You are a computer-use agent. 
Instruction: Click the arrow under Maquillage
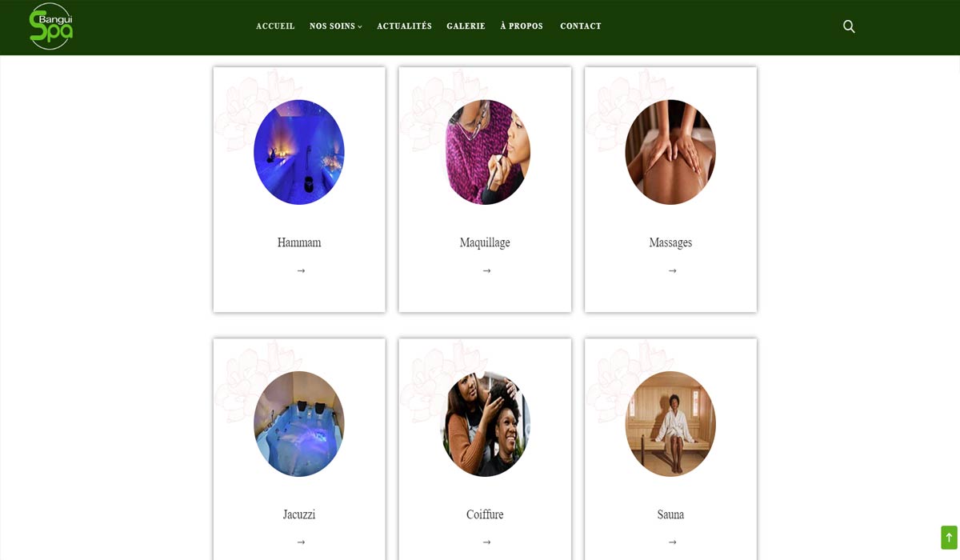coord(486,271)
